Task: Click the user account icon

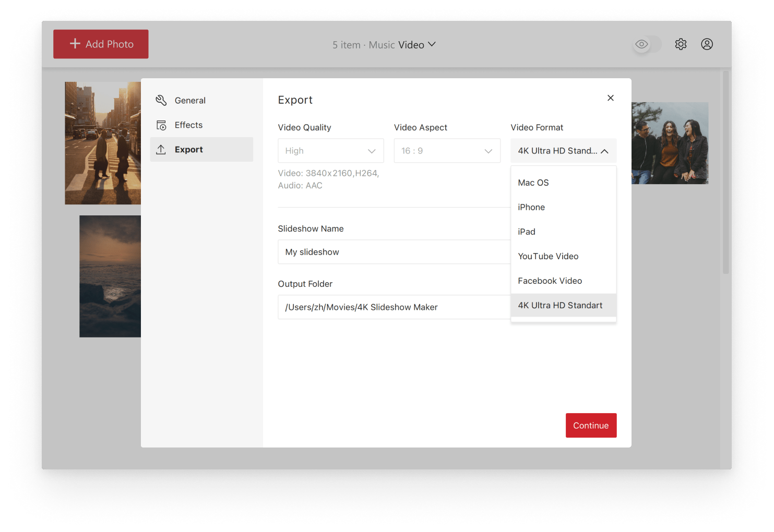Action: click(x=707, y=44)
